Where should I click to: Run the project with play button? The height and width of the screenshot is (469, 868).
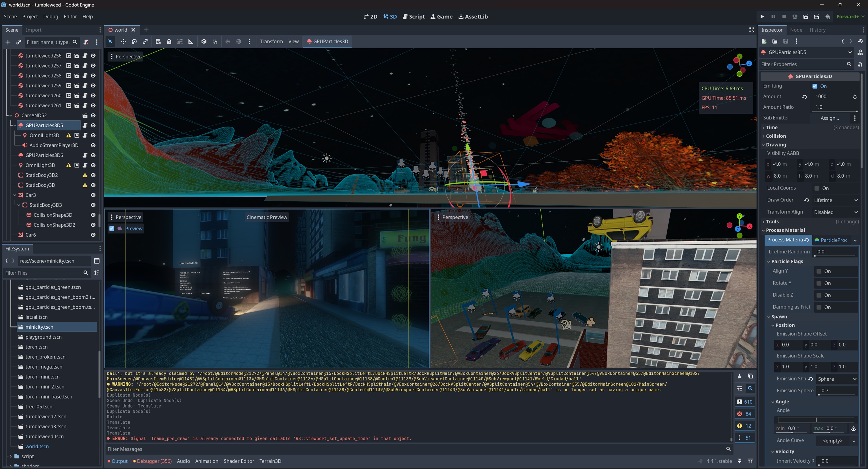pyautogui.click(x=762, y=16)
